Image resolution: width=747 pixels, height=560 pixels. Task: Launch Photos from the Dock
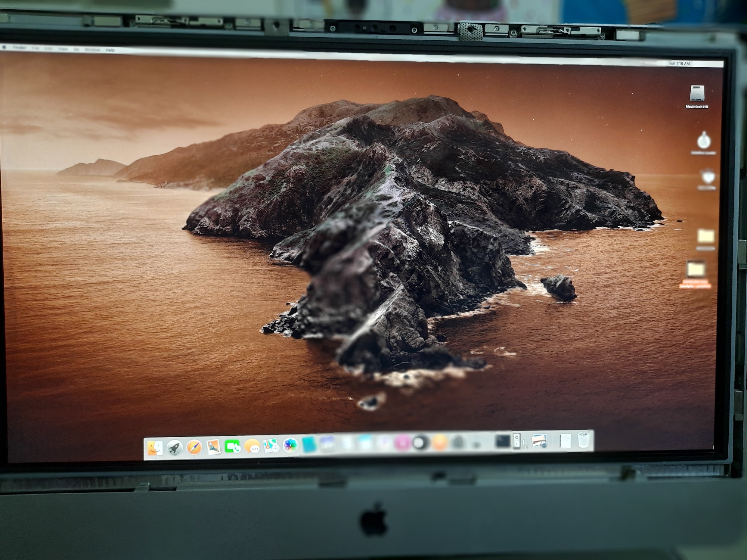click(290, 445)
